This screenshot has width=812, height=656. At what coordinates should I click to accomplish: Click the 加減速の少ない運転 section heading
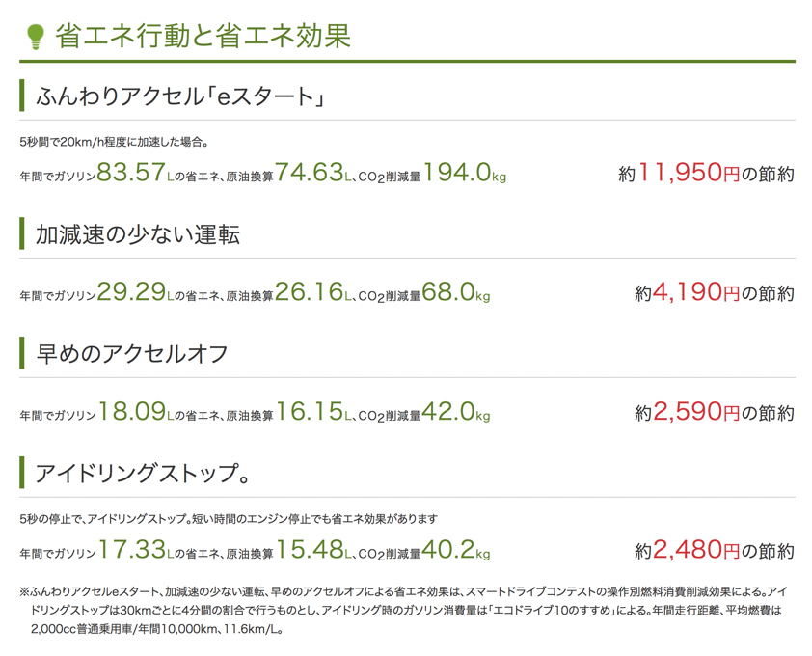(138, 234)
